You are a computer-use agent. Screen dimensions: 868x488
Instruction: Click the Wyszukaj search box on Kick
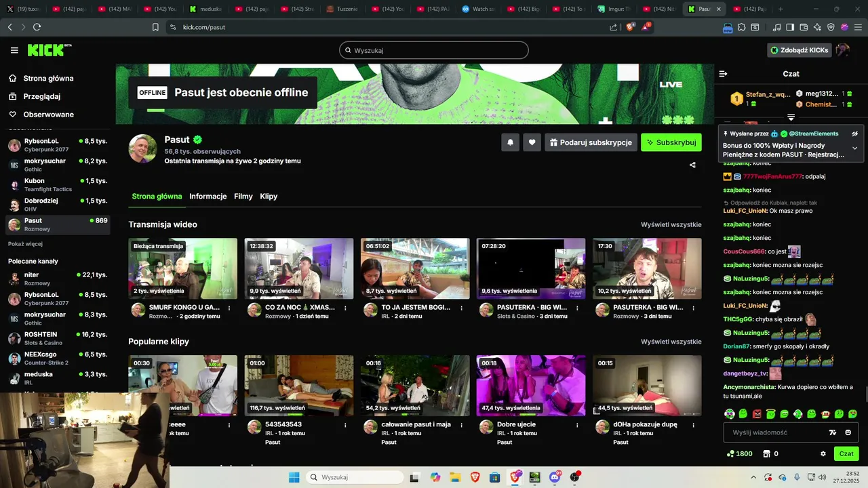click(433, 50)
